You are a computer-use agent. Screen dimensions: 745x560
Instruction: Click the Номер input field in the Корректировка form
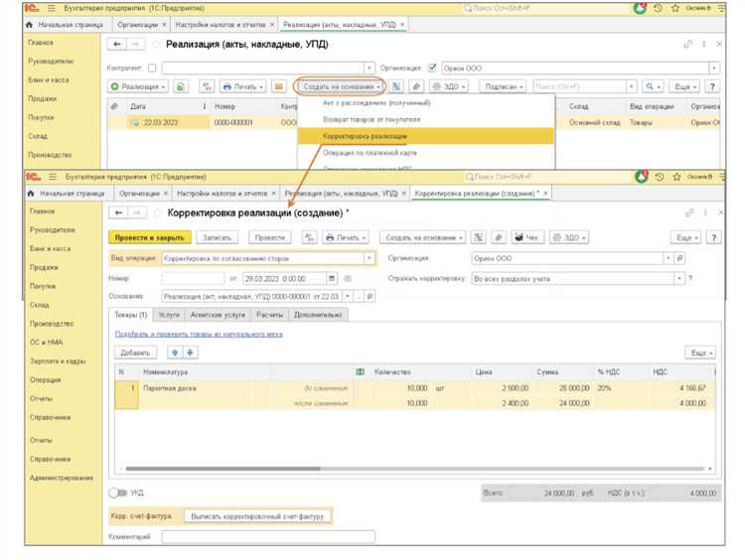193,278
